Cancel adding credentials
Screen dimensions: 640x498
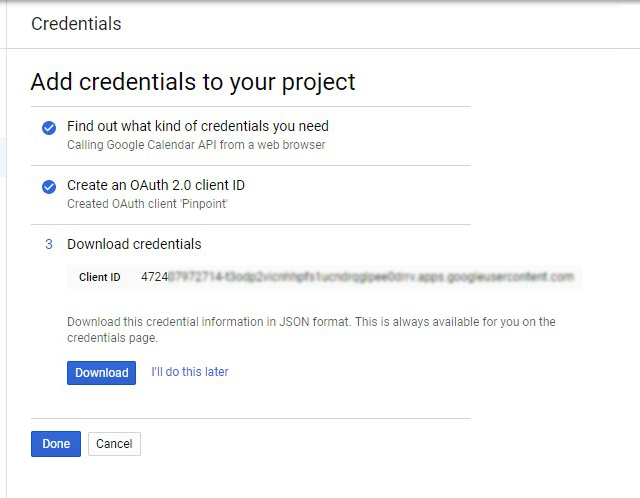tap(114, 444)
